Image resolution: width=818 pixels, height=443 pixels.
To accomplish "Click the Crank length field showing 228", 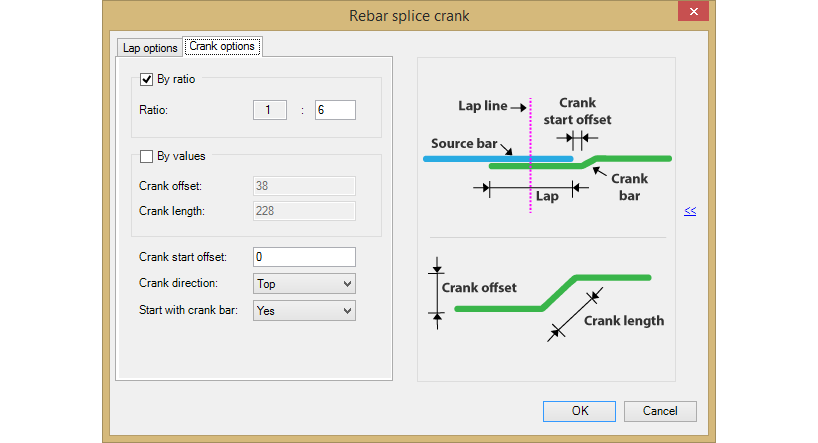I will coord(304,211).
